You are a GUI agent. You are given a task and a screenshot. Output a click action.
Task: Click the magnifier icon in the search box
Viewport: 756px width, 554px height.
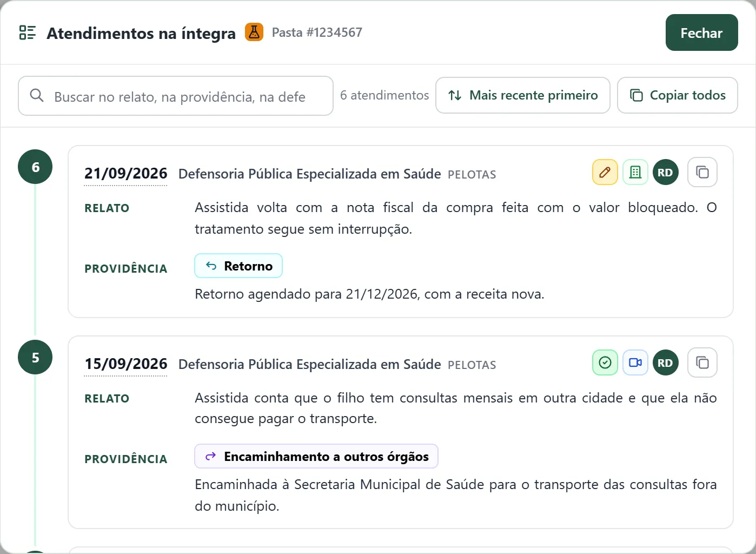(x=37, y=96)
